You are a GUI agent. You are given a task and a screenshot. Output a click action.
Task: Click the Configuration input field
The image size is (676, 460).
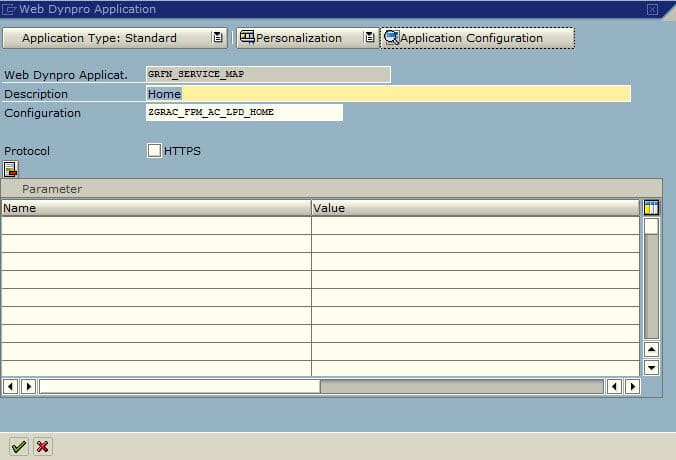(244, 112)
